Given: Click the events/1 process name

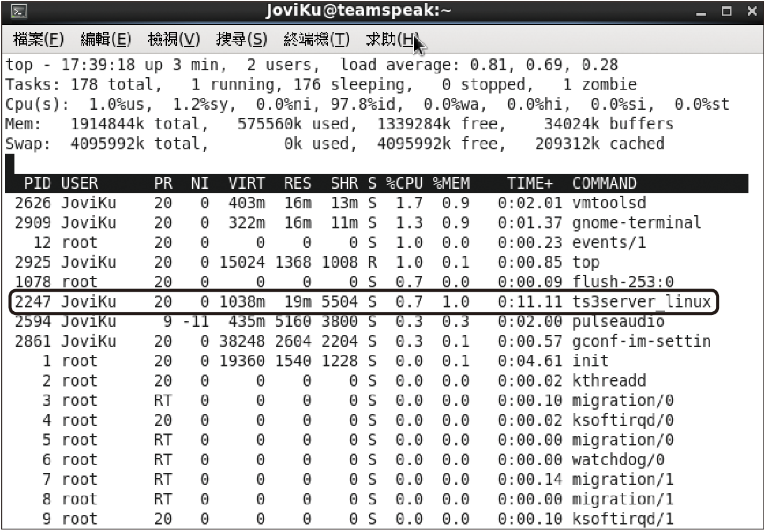Looking at the screenshot, I should click(609, 243).
